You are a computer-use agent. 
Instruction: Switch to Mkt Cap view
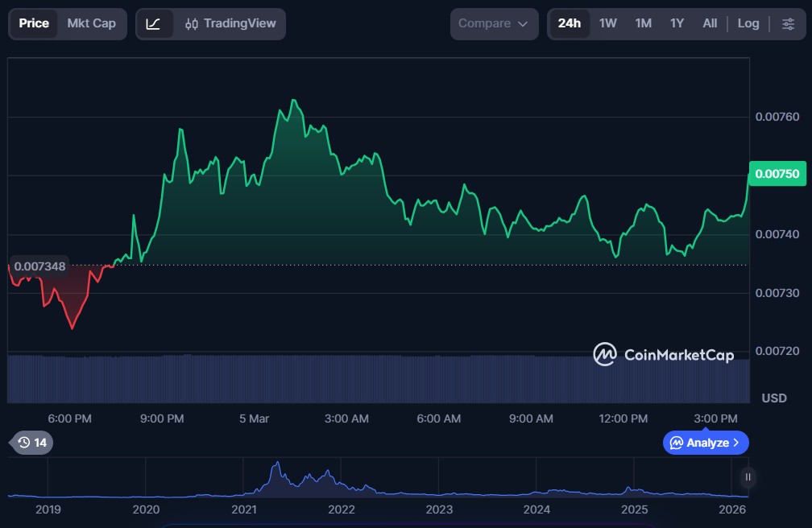[x=91, y=24]
